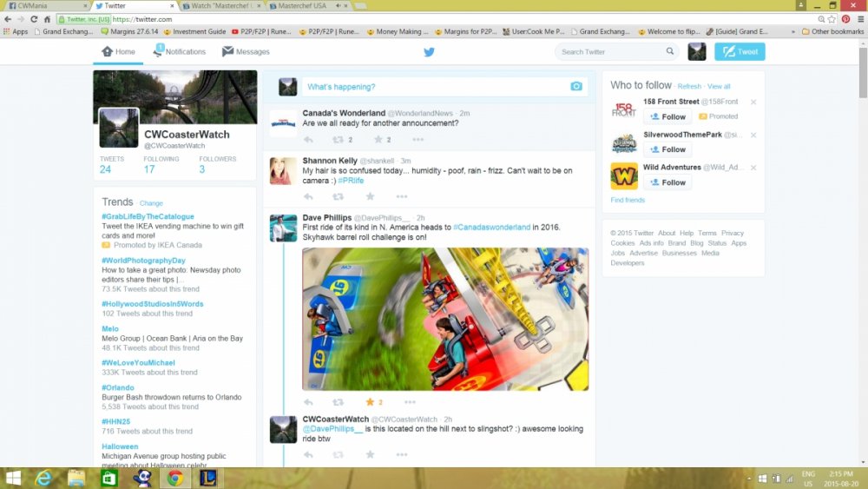Screen dimensions: 868x489
Task: Switch to Watch Masterchef browser tab
Action: point(221,5)
